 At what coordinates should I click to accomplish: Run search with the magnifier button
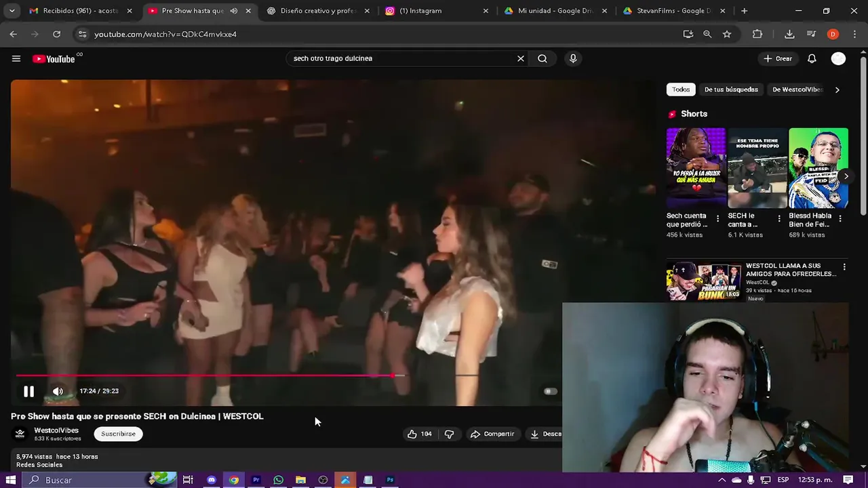pos(542,58)
